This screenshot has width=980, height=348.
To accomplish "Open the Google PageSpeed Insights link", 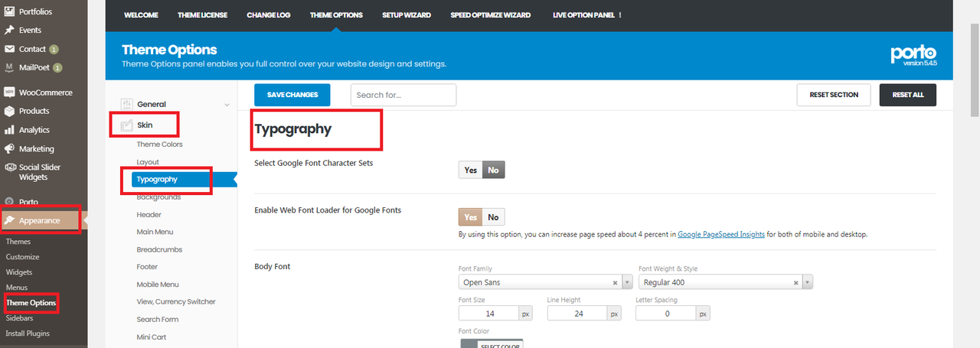I will coord(720,234).
